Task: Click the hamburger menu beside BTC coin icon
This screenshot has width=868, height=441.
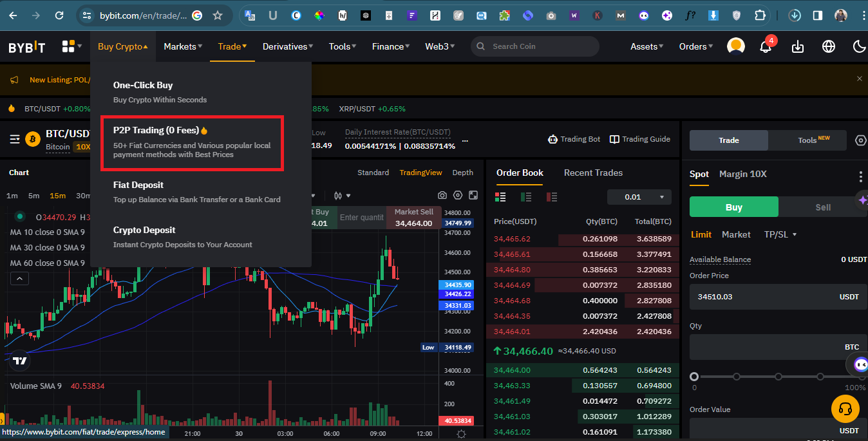Action: (15, 139)
